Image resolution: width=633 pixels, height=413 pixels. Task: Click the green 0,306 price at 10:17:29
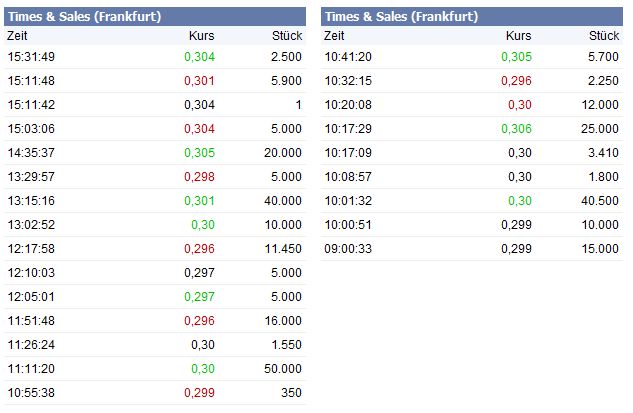[x=516, y=128]
